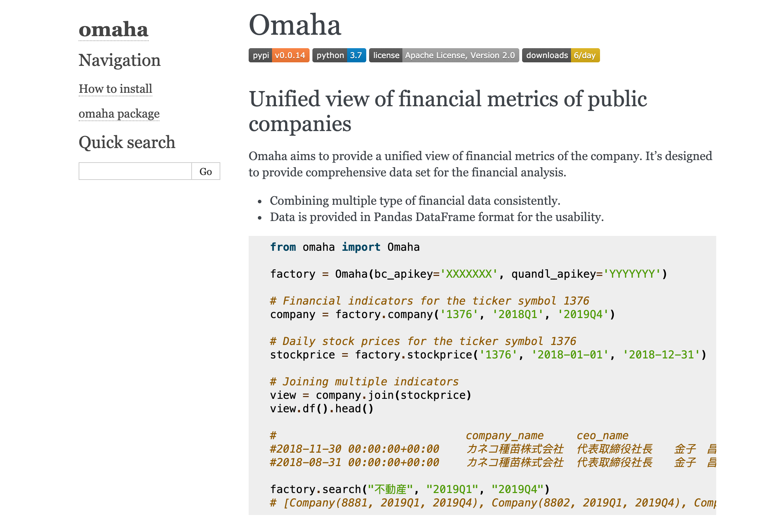This screenshot has width=758, height=532.
Task: Open the Apache License 2.0 badge
Action: (444, 55)
